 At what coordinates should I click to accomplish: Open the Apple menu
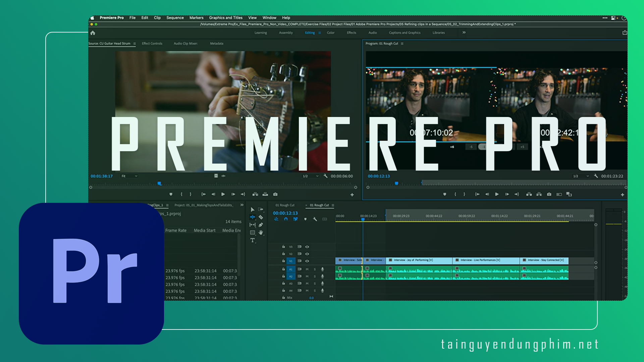(x=93, y=18)
